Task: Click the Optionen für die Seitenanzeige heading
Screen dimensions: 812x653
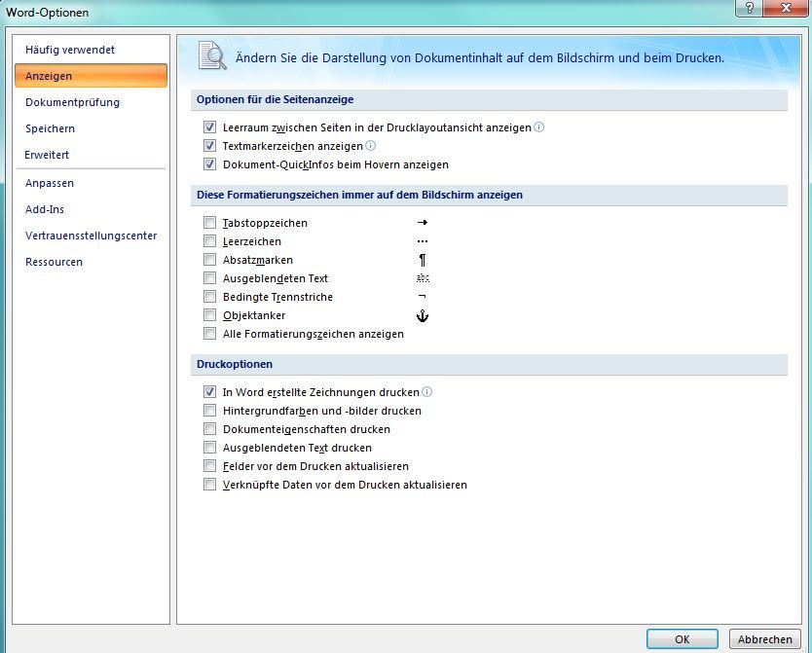Action: 275,99
